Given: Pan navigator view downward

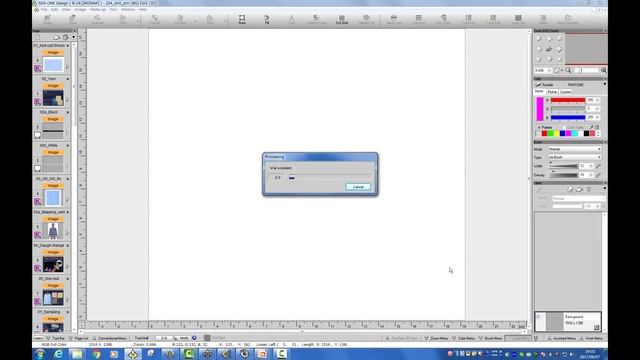Looking at the screenshot, I should [549, 60].
